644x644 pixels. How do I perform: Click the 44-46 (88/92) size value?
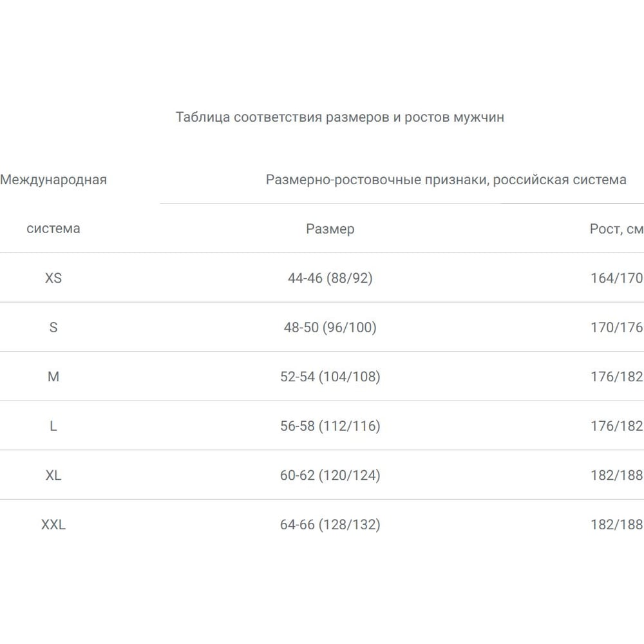click(x=330, y=278)
